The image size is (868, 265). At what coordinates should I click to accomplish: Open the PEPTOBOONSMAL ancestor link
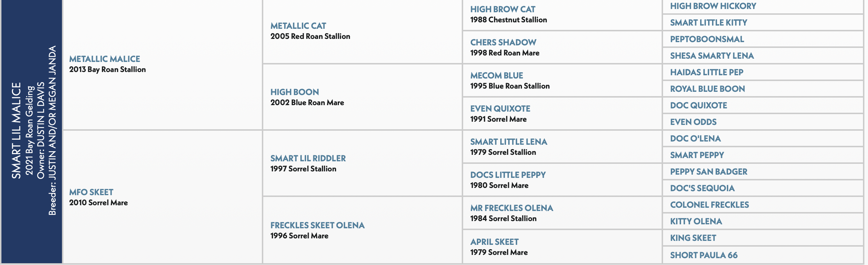coord(707,39)
